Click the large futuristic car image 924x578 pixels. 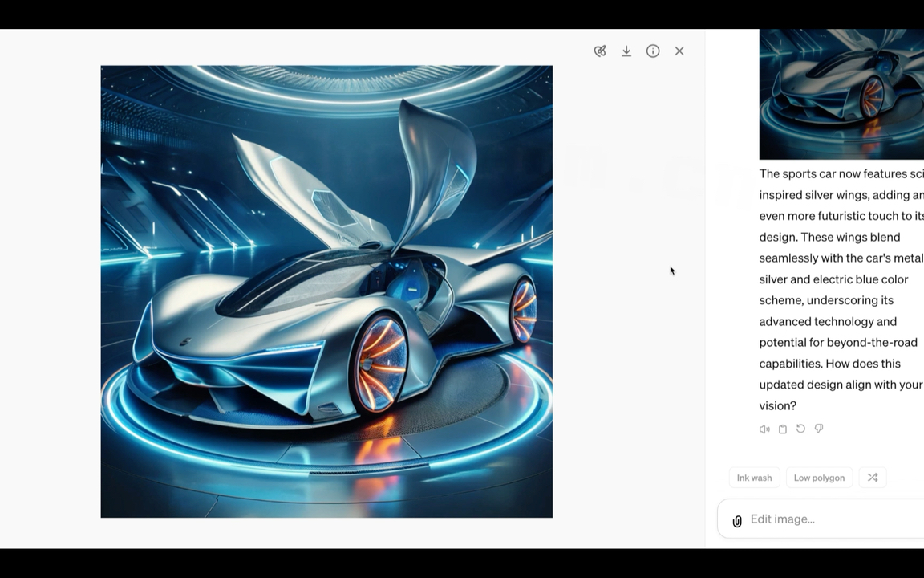click(326, 291)
